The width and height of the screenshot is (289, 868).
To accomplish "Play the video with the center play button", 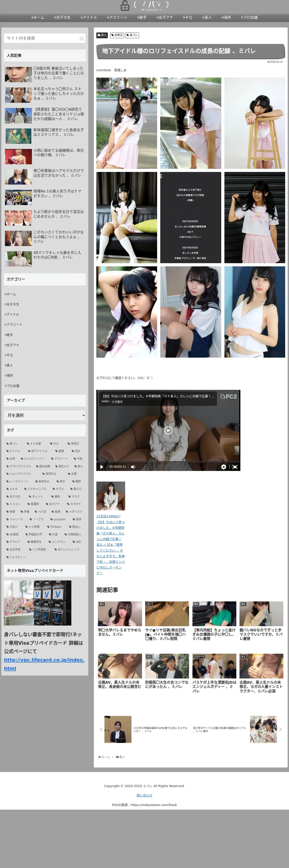I will 168,430.
